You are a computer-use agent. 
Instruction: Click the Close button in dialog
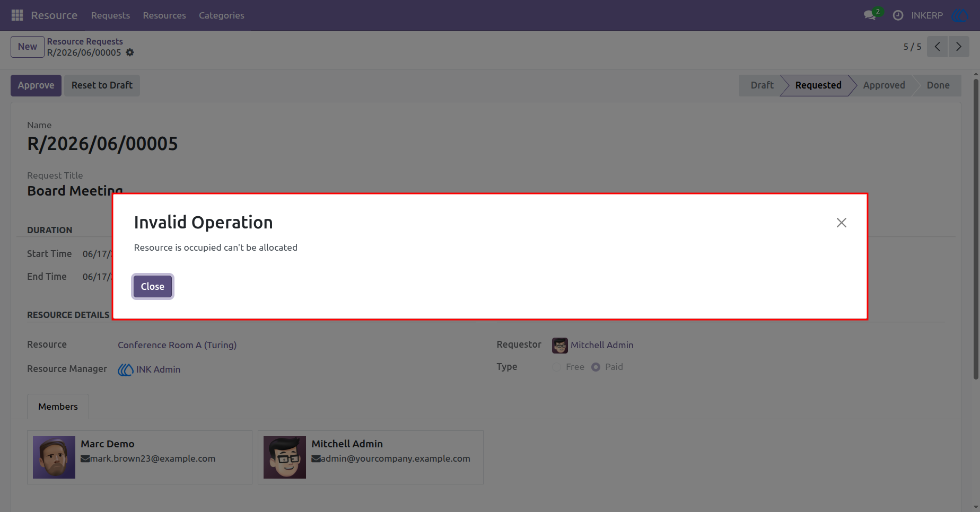(x=153, y=287)
